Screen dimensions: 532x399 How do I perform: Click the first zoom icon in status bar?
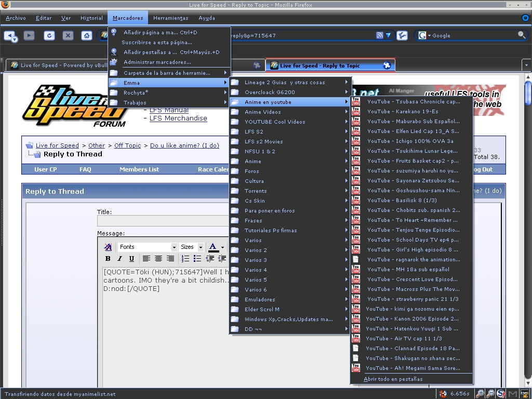pyautogui.click(x=480, y=394)
